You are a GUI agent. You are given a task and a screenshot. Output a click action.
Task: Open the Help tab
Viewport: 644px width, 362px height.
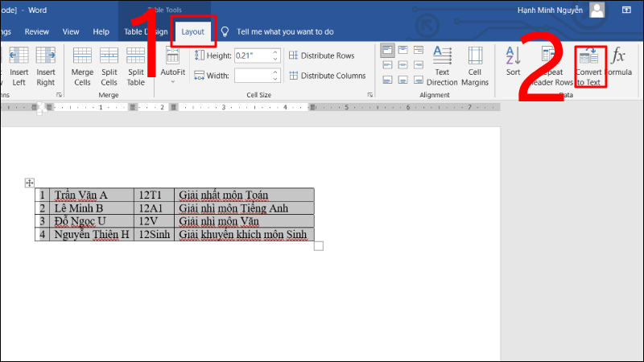(x=101, y=31)
